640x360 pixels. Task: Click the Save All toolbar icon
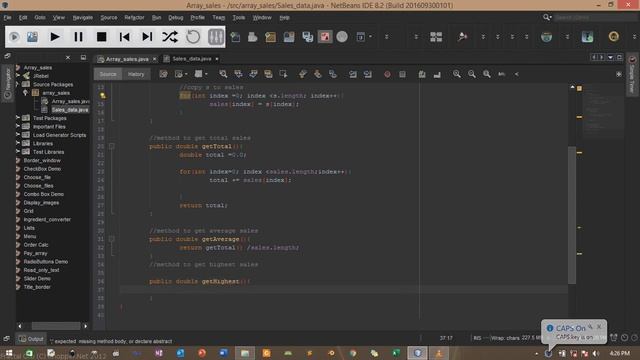point(307,37)
